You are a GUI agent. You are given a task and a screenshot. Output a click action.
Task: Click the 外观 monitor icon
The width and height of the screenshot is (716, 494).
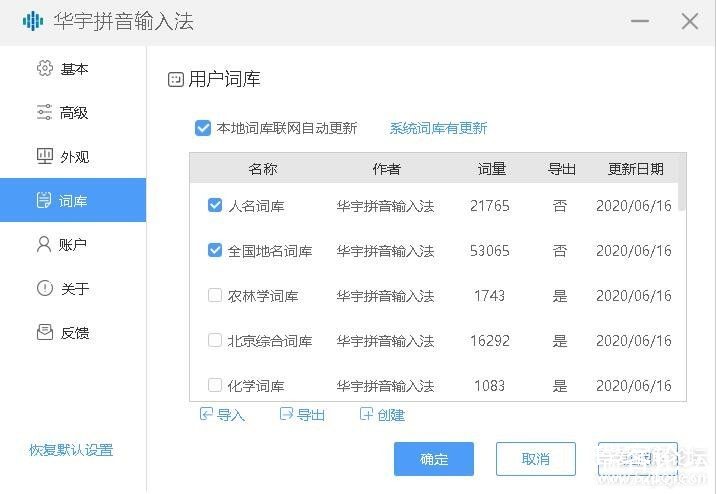click(44, 156)
